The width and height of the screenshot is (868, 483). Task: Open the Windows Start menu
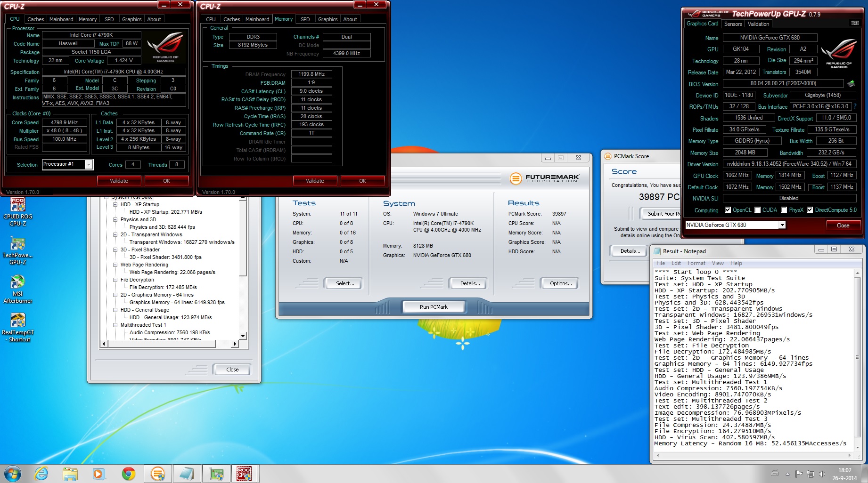pyautogui.click(x=13, y=474)
